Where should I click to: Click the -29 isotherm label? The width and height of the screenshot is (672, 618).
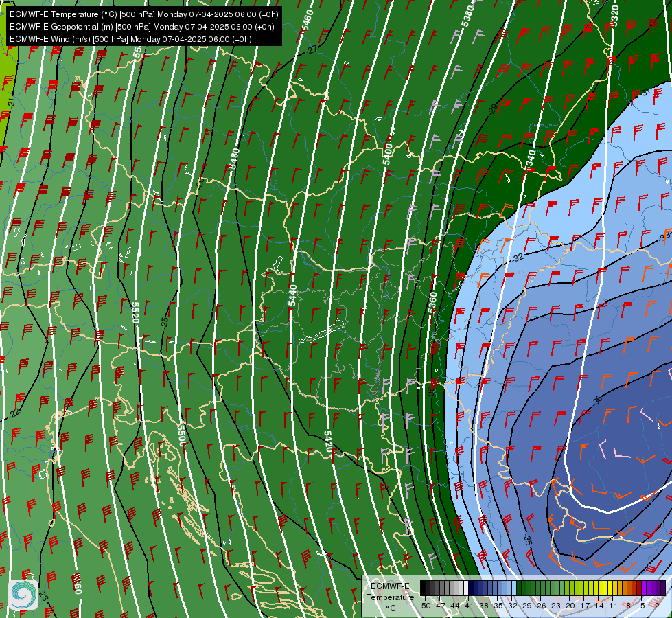(494, 108)
